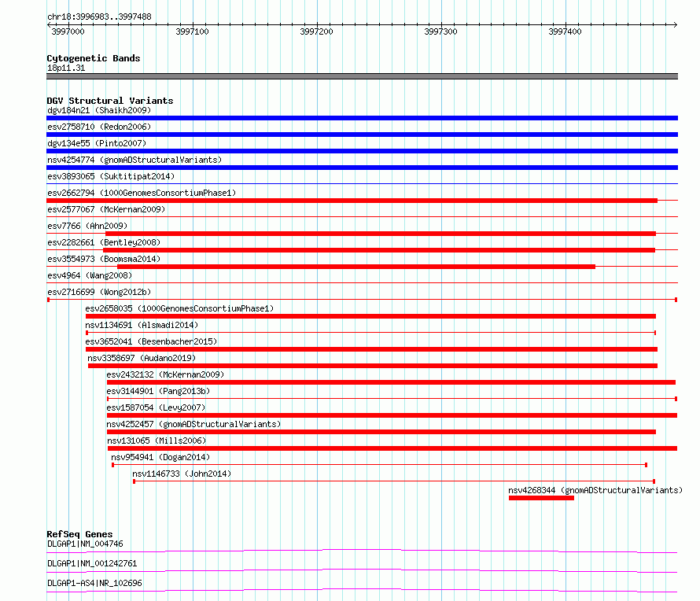
Task: Select the esv2282661 (Bentley2008) label
Action: 104,242
